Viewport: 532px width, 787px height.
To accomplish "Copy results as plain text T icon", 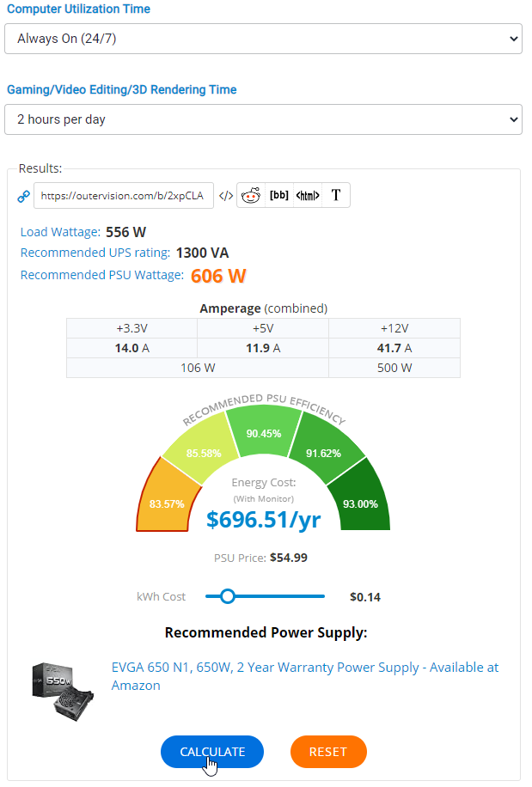I will (x=336, y=195).
